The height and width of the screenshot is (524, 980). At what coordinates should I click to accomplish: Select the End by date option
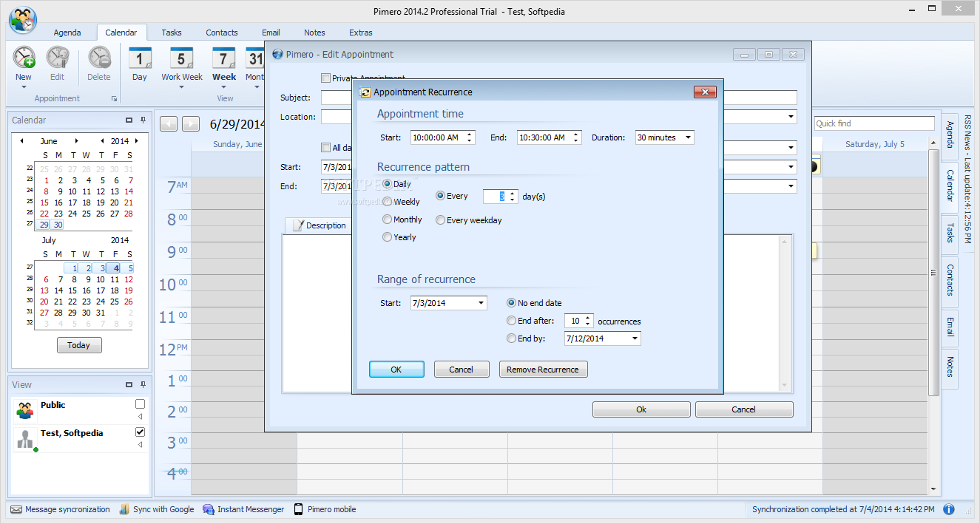click(512, 338)
